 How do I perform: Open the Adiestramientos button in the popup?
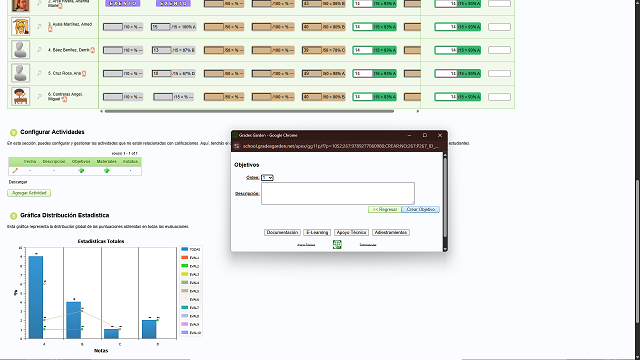point(391,232)
